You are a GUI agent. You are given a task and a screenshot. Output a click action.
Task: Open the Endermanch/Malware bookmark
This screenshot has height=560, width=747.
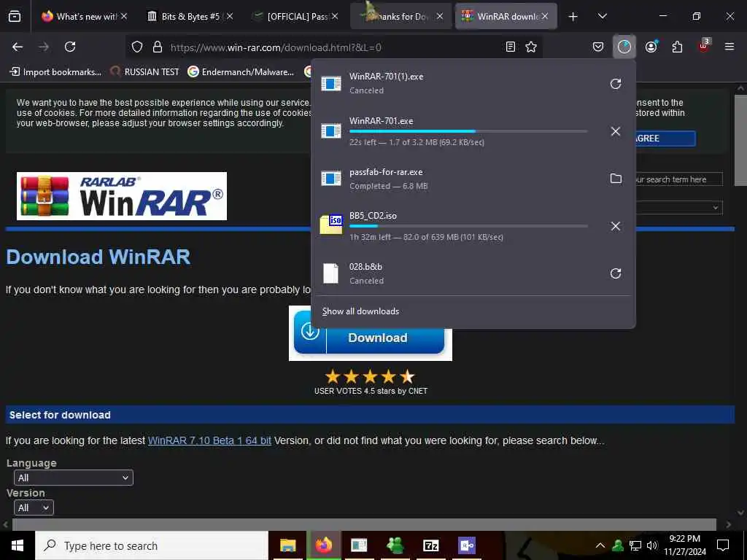[x=241, y=72]
